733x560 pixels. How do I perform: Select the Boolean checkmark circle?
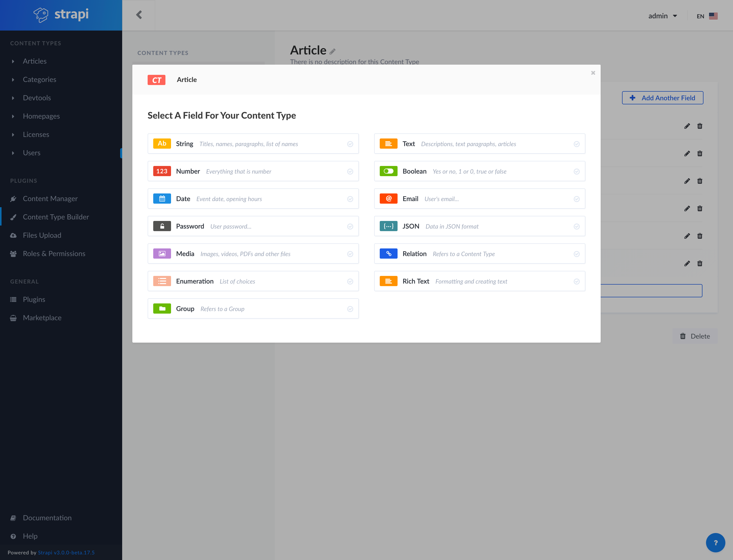577,171
